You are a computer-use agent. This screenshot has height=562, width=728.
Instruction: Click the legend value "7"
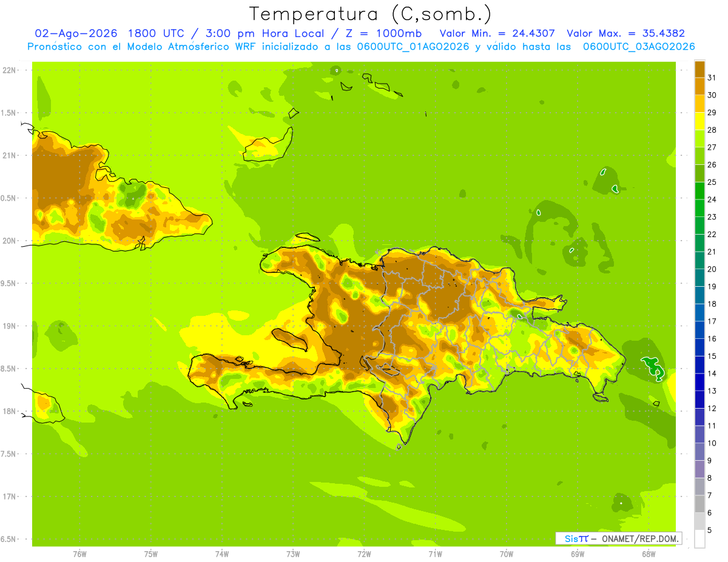pyautogui.click(x=710, y=495)
